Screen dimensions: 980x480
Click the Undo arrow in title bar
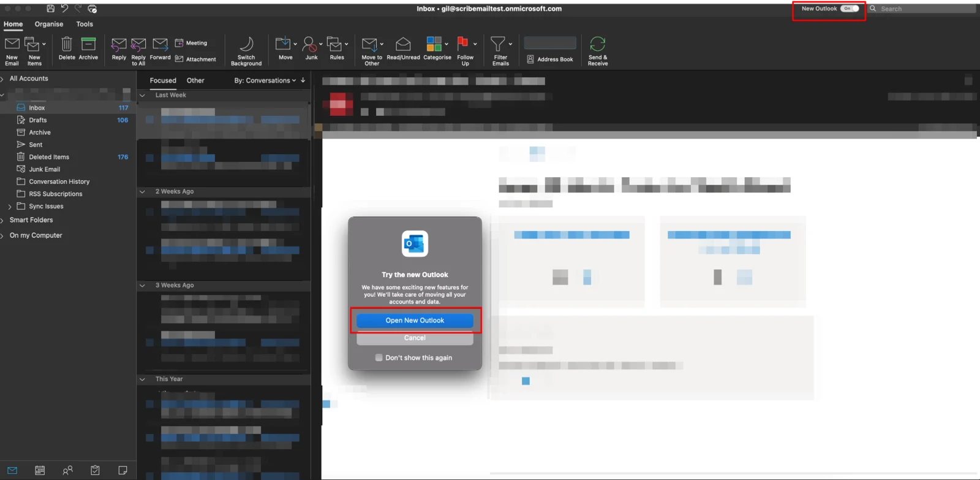(64, 9)
